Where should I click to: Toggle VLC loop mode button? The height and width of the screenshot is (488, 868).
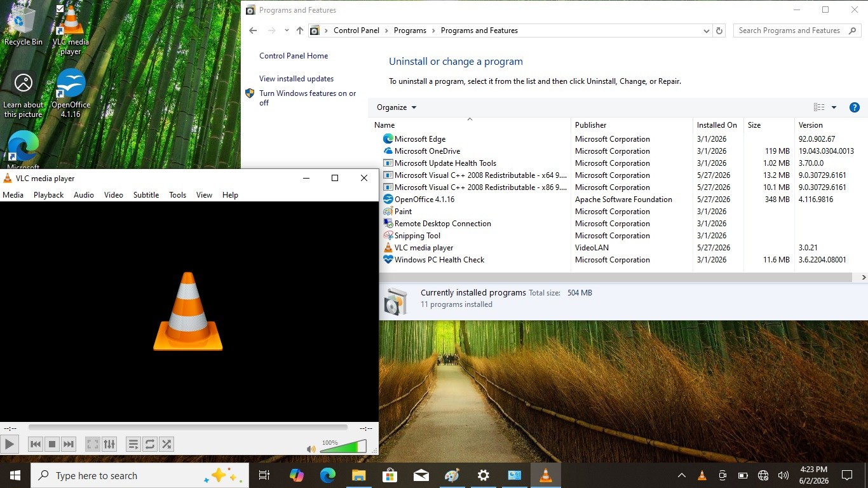pyautogui.click(x=150, y=444)
